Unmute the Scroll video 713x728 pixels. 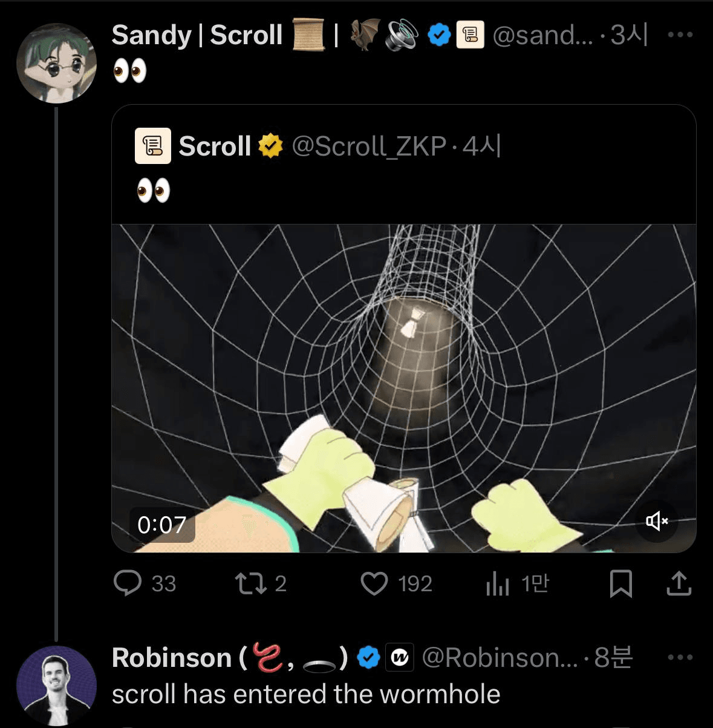656,520
